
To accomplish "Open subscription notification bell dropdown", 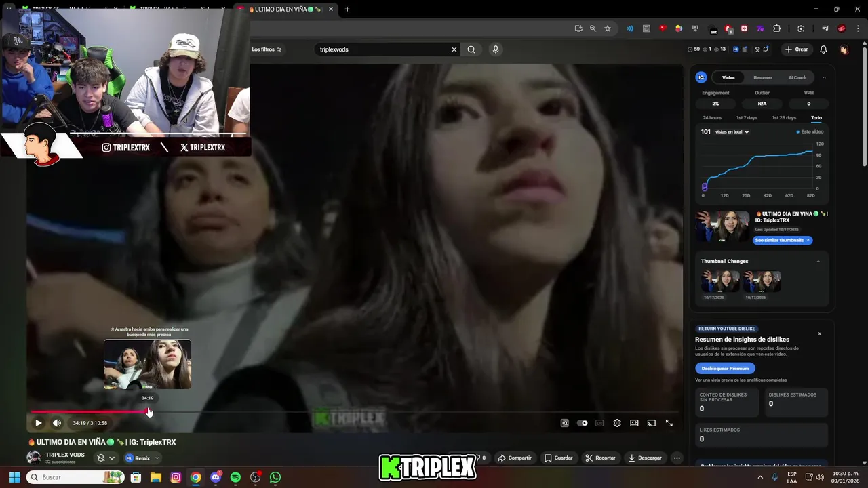I will click(106, 458).
